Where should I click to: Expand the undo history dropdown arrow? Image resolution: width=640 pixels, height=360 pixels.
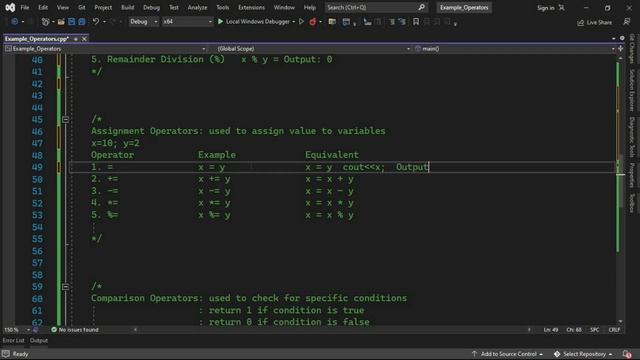click(104, 22)
